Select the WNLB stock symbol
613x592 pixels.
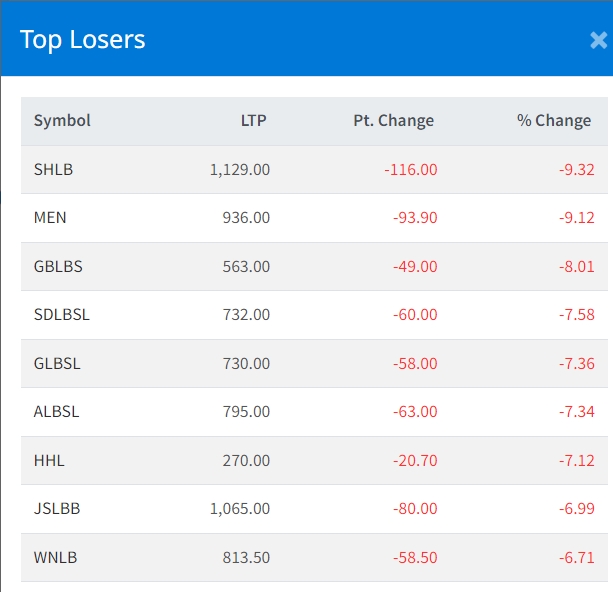point(55,558)
